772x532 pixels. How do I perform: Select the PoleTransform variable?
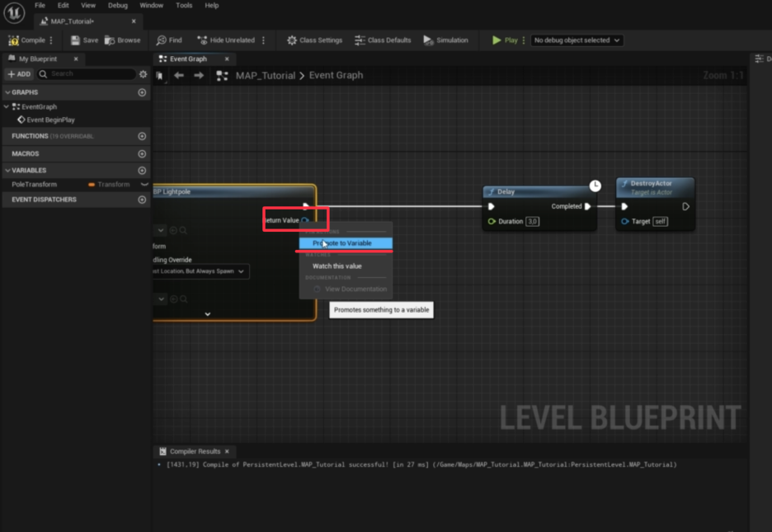(35, 184)
